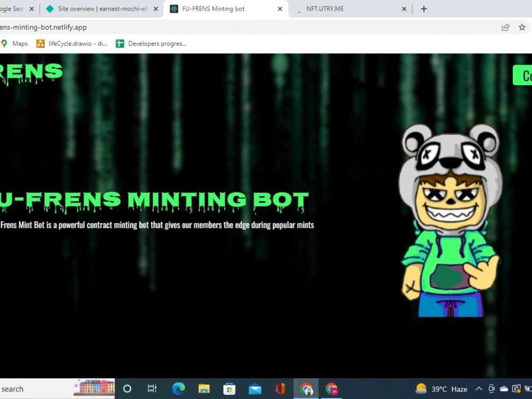Share this page using the share icon

(505, 28)
